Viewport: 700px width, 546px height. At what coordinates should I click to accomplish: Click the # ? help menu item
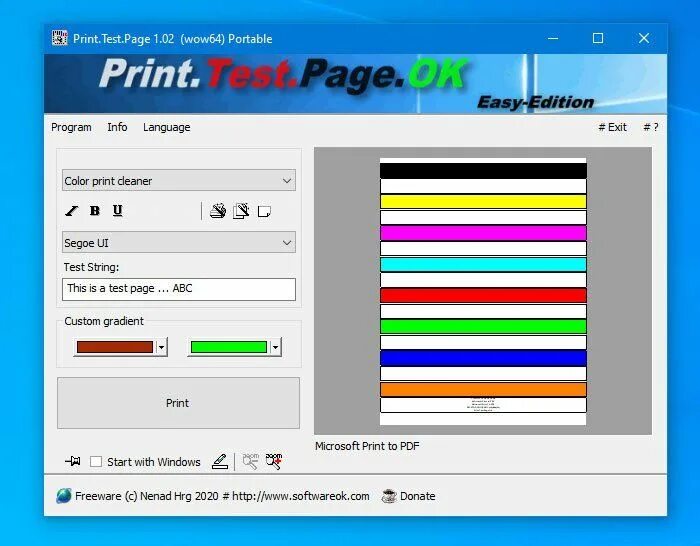pyautogui.click(x=651, y=127)
